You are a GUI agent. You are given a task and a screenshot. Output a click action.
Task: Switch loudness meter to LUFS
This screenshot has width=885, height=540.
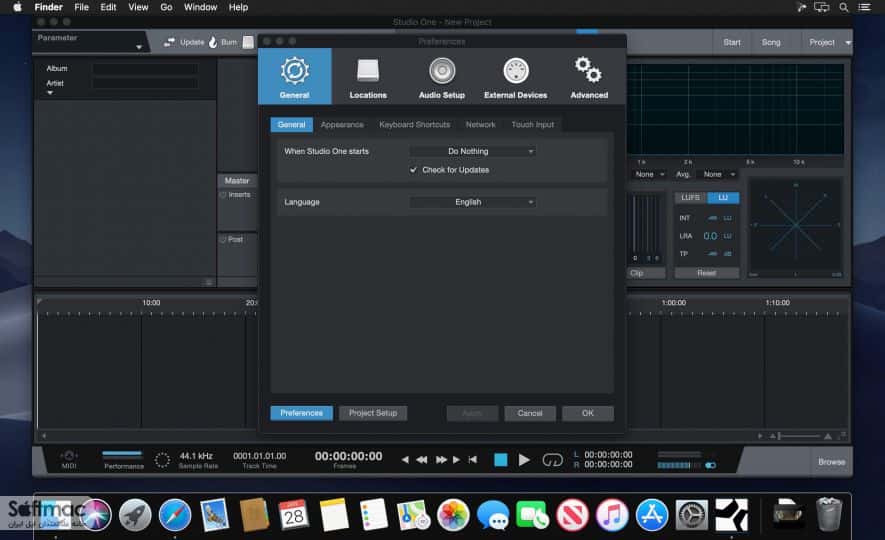point(690,197)
